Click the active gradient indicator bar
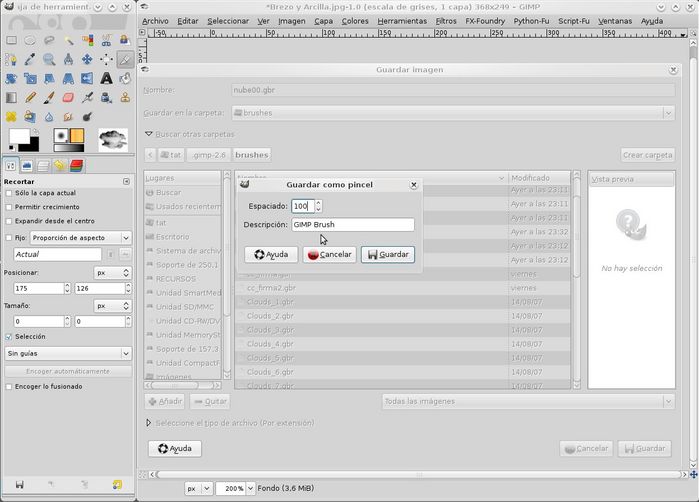 pyautogui.click(x=69, y=148)
